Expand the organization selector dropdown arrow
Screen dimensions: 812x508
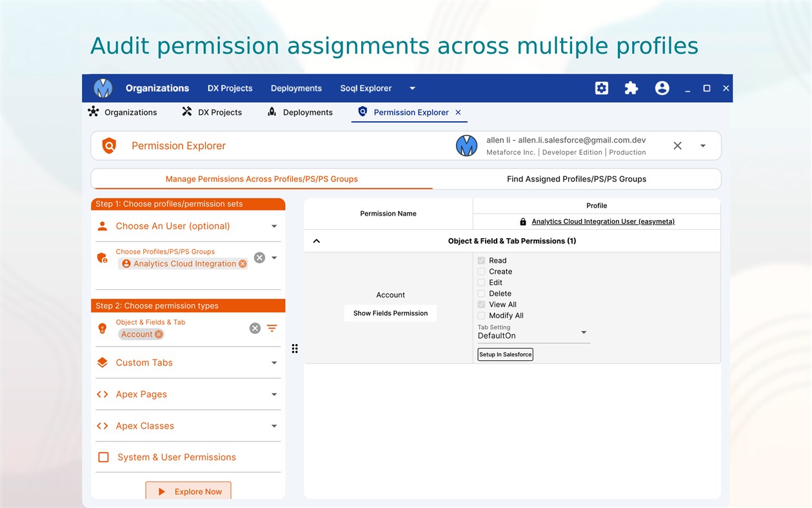(x=703, y=146)
